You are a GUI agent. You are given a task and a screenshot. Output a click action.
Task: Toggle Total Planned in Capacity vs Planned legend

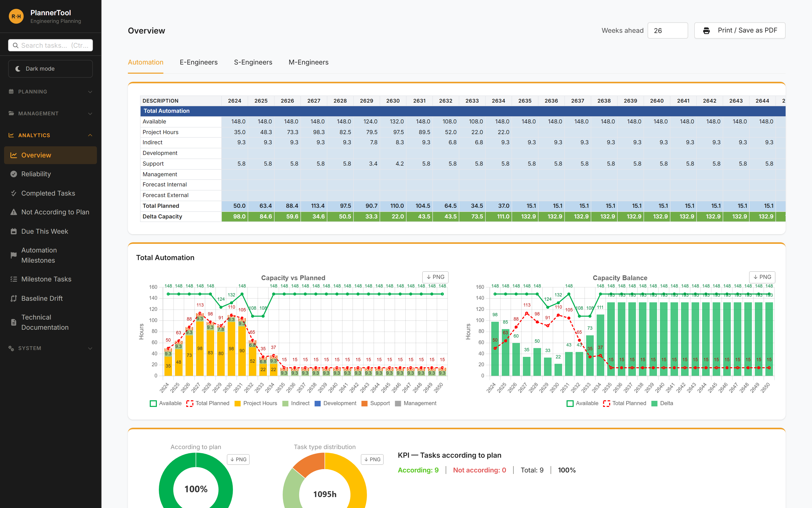(x=208, y=403)
